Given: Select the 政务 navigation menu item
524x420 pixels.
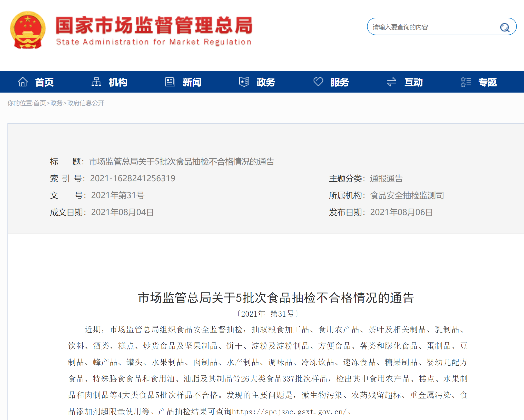Looking at the screenshot, I should [266, 82].
